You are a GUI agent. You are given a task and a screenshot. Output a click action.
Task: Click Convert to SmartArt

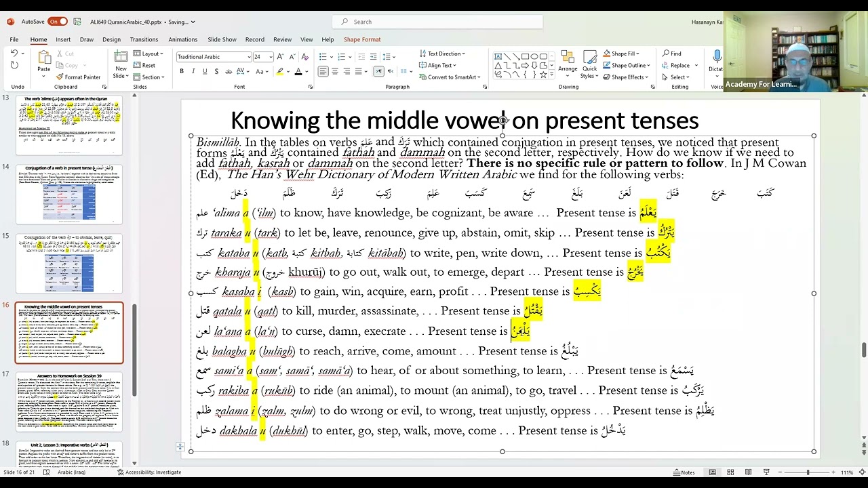coord(450,77)
